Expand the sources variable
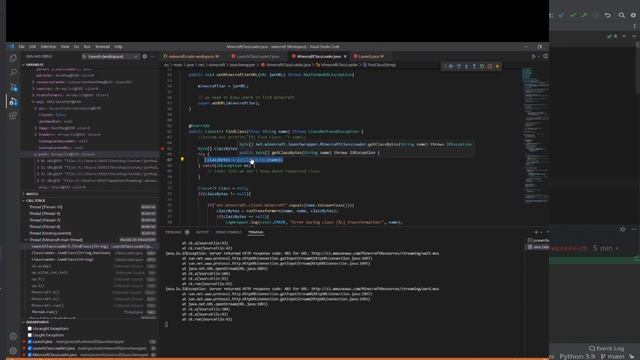 pyautogui.click(x=33, y=89)
